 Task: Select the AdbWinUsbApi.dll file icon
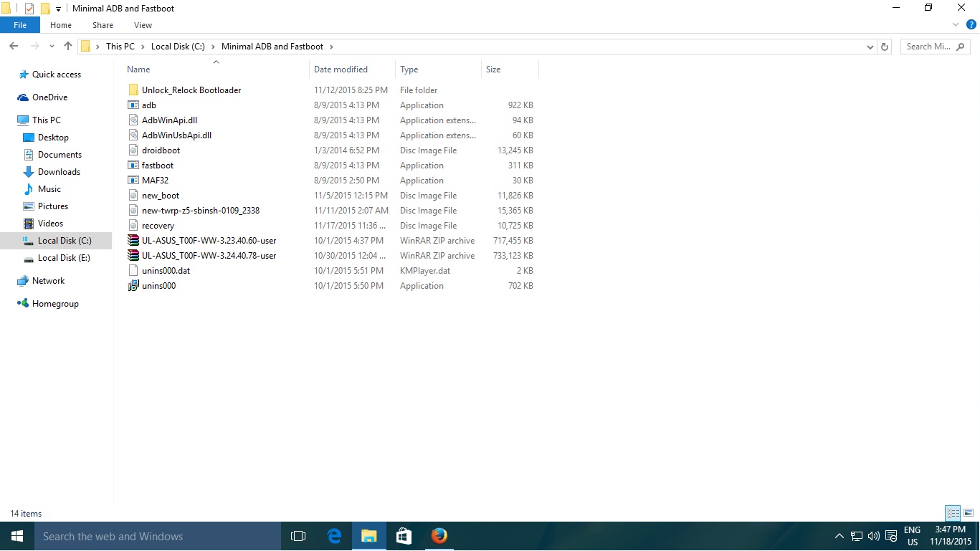pyautogui.click(x=133, y=135)
